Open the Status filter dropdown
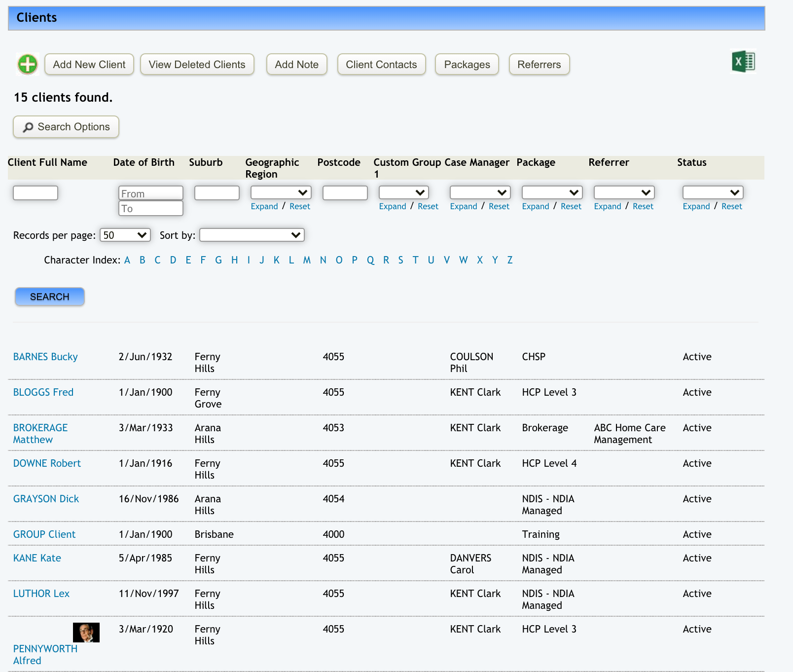The height and width of the screenshot is (672, 793). pos(713,192)
